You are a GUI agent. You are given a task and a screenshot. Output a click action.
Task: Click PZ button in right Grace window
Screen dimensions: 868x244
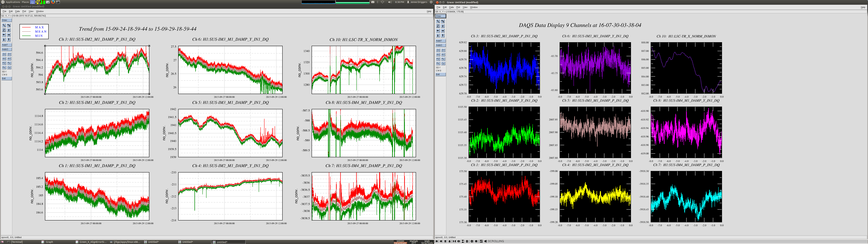(x=438, y=59)
